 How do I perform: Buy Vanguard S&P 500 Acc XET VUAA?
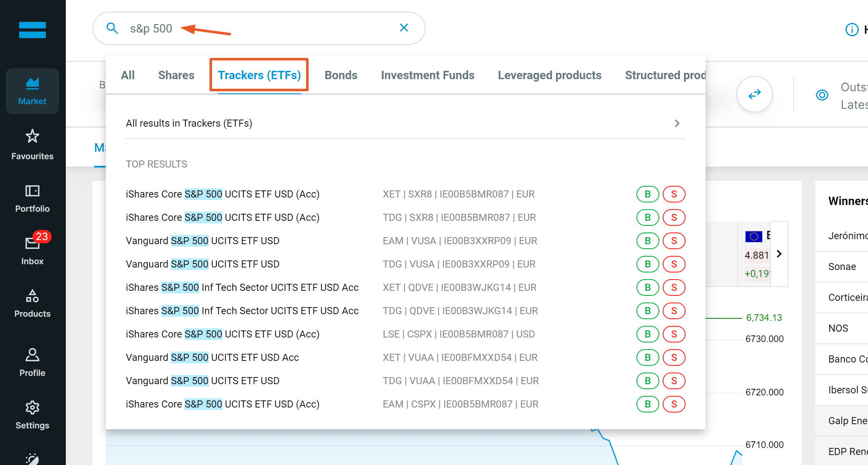pos(648,357)
